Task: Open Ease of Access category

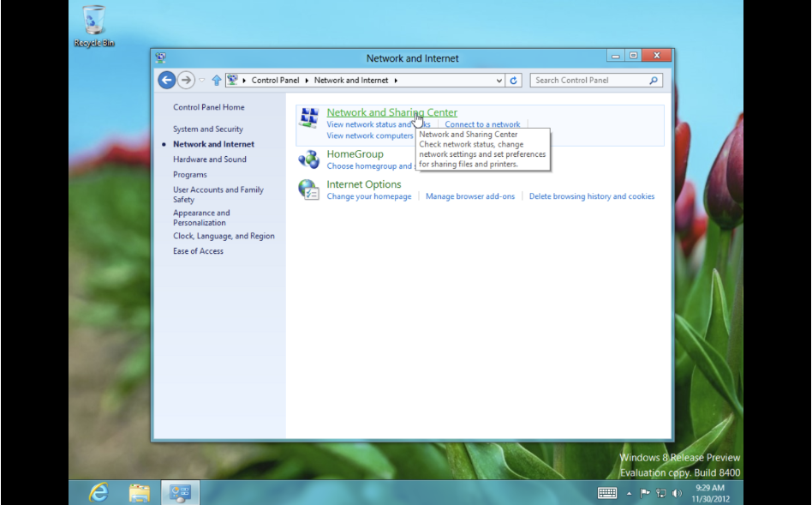Action: 198,251
